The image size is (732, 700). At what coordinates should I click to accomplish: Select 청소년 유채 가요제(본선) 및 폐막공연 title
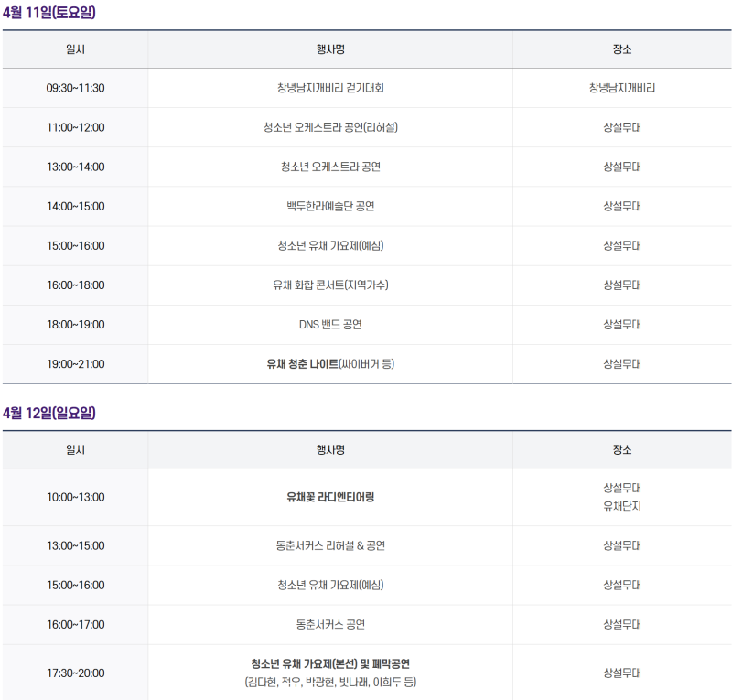pyautogui.click(x=330, y=664)
